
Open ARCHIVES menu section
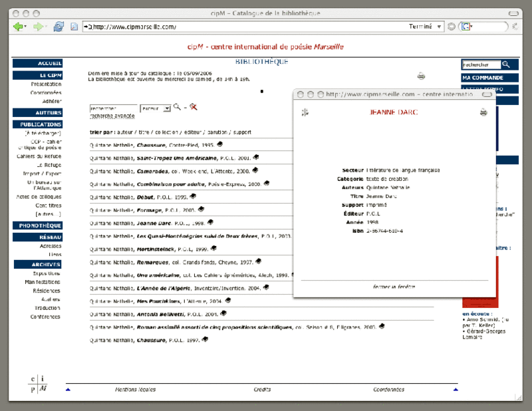38,265
